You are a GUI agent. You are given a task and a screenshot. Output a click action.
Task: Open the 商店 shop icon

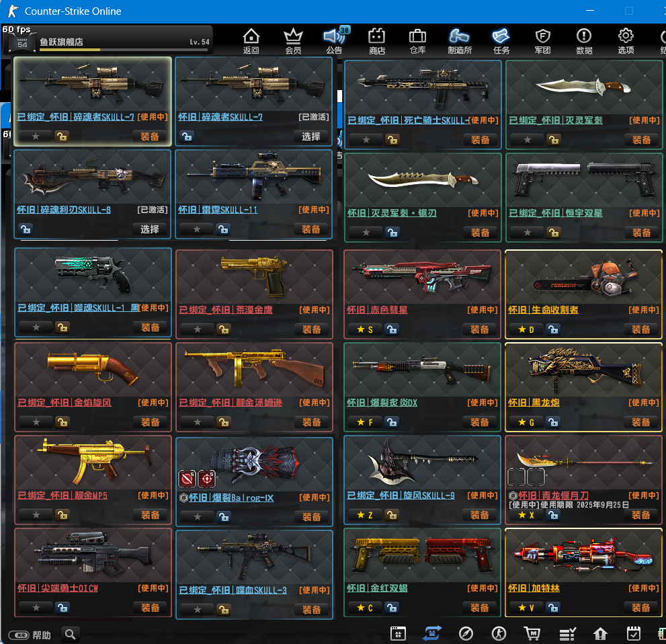[376, 41]
